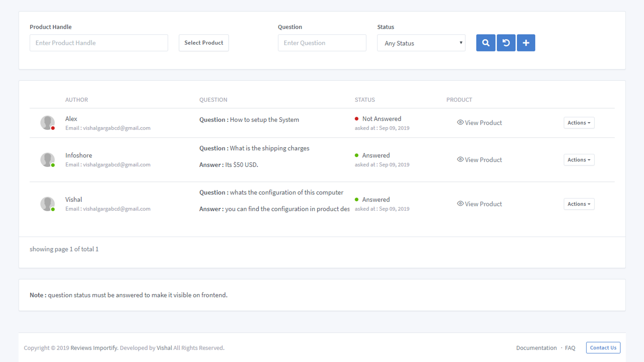Click the green Answered indicator for Infoshore's question
This screenshot has width=644, height=362.
pos(356,155)
